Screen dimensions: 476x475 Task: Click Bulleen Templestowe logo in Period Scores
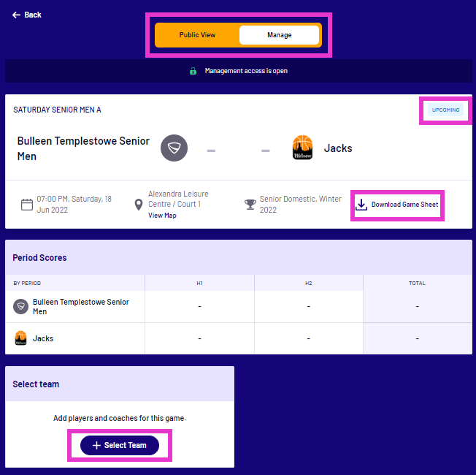coord(21,307)
